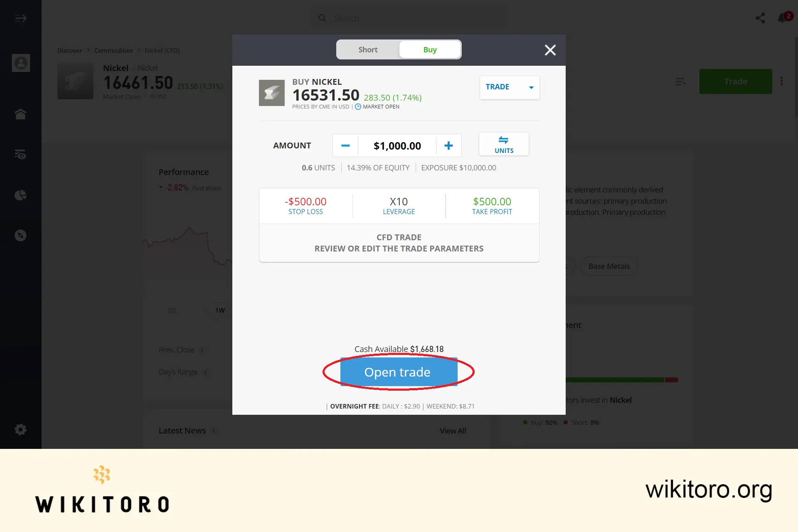Click the notifications bell icon
The width and height of the screenshot is (798, 532).
[783, 18]
